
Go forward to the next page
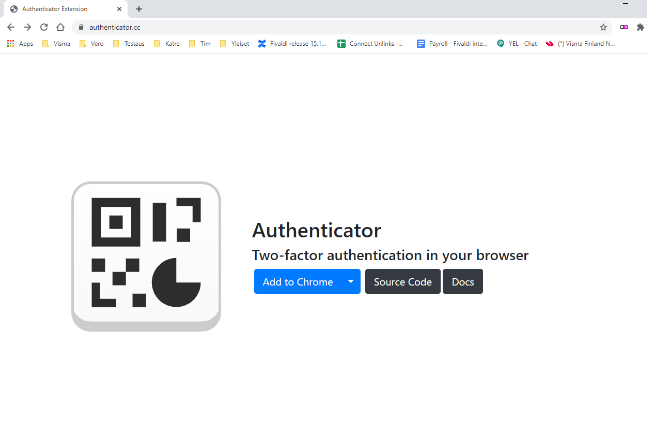click(27, 27)
